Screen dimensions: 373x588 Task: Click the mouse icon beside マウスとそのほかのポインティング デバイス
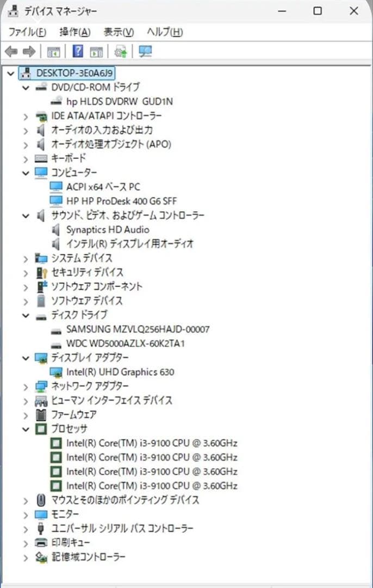[41, 500]
